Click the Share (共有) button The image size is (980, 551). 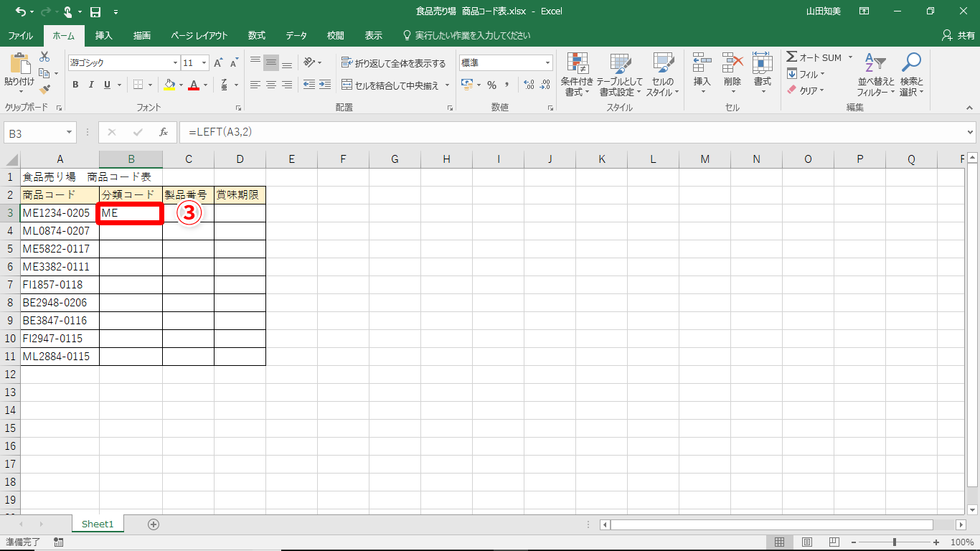coord(958,35)
